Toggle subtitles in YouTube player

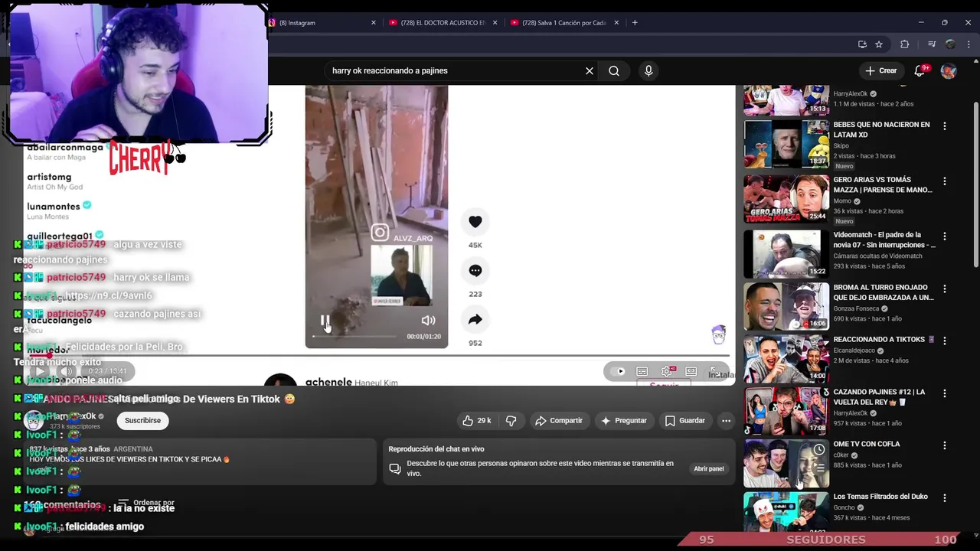coord(642,371)
